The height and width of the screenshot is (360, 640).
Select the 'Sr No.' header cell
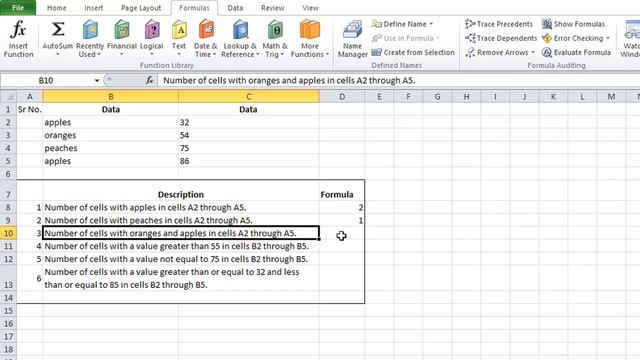(29, 109)
